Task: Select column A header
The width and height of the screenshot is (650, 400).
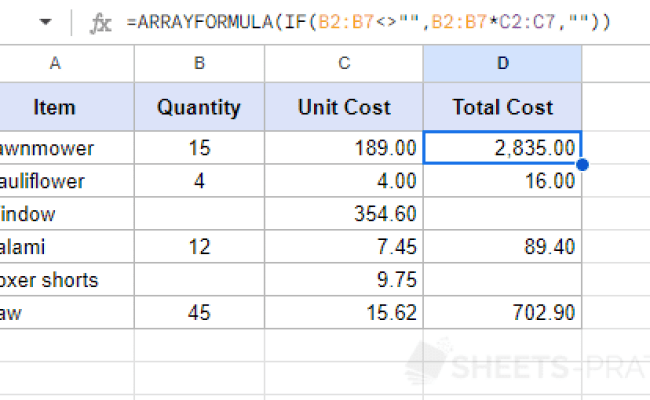Action: click(67, 63)
